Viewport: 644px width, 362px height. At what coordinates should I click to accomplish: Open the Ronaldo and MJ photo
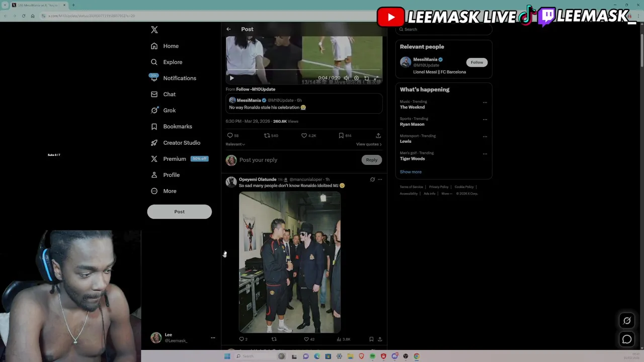tap(290, 262)
